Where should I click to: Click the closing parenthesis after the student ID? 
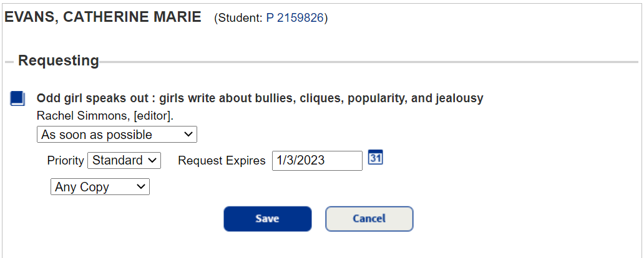point(326,18)
